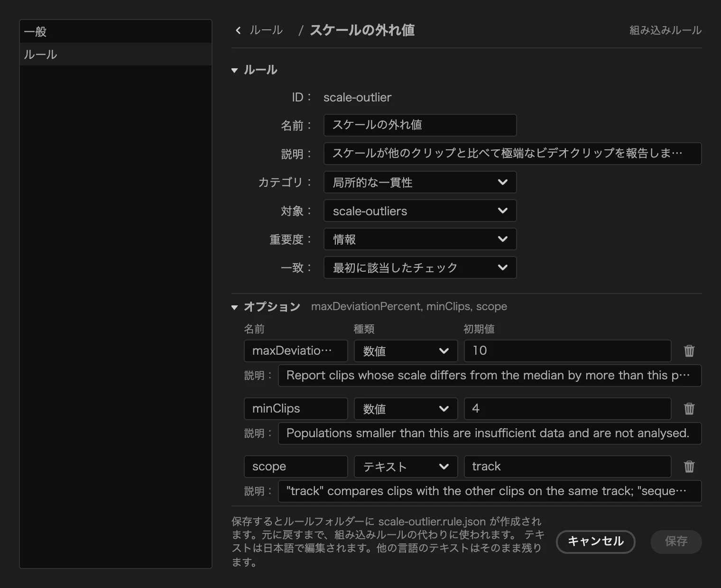Click the キャンセル button
This screenshot has width=721, height=588.
click(595, 542)
